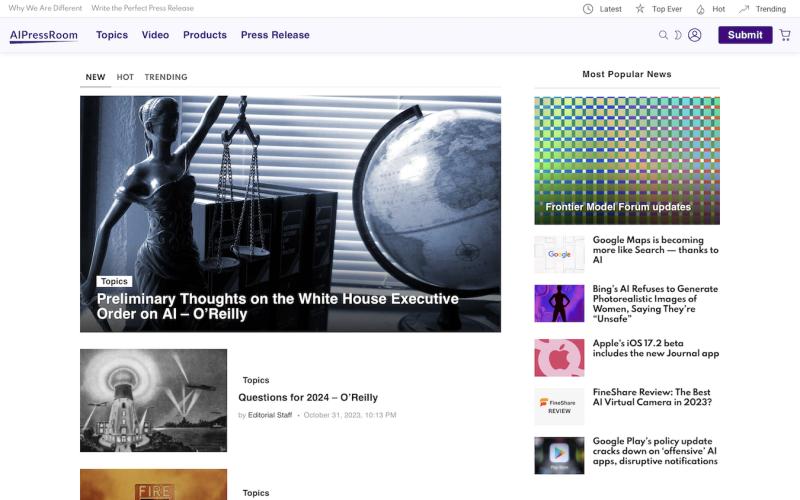Open Questions for 2024 – O'Reilly article
800x500 pixels.
coord(308,397)
